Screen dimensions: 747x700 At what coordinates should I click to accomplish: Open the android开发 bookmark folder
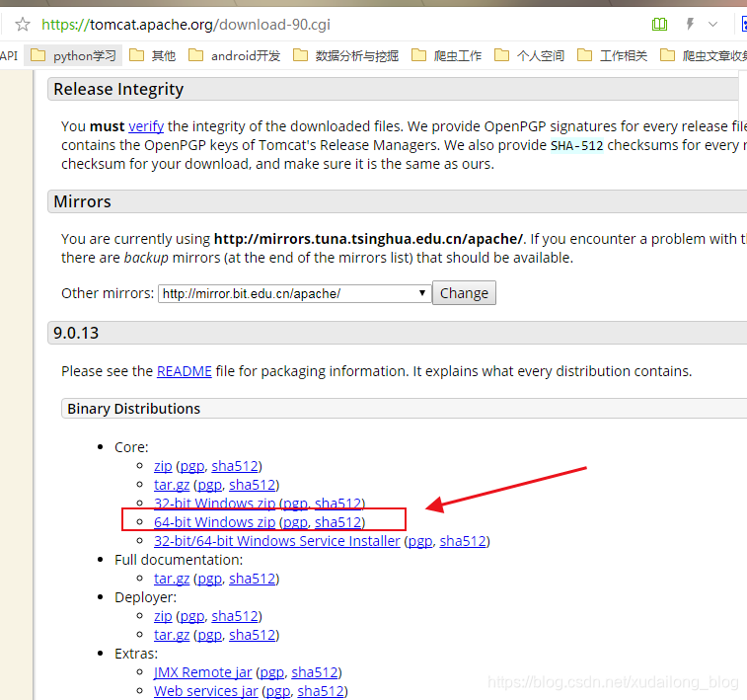tap(235, 55)
